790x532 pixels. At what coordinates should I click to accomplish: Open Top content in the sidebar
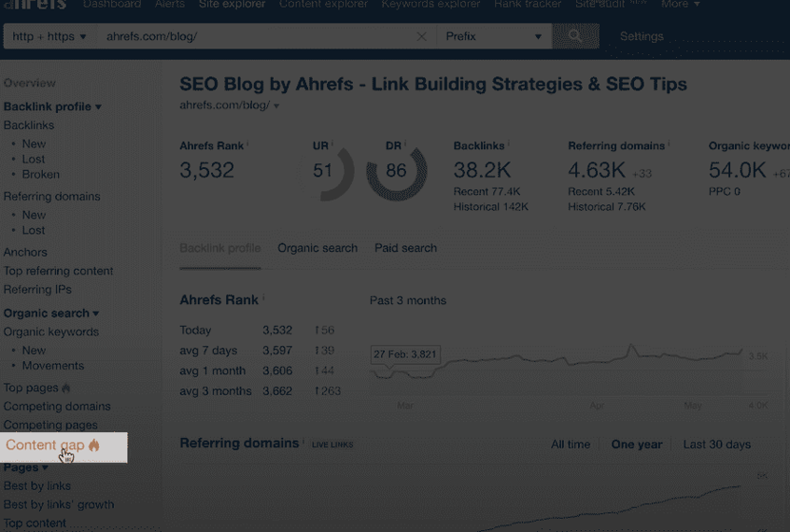point(35,523)
